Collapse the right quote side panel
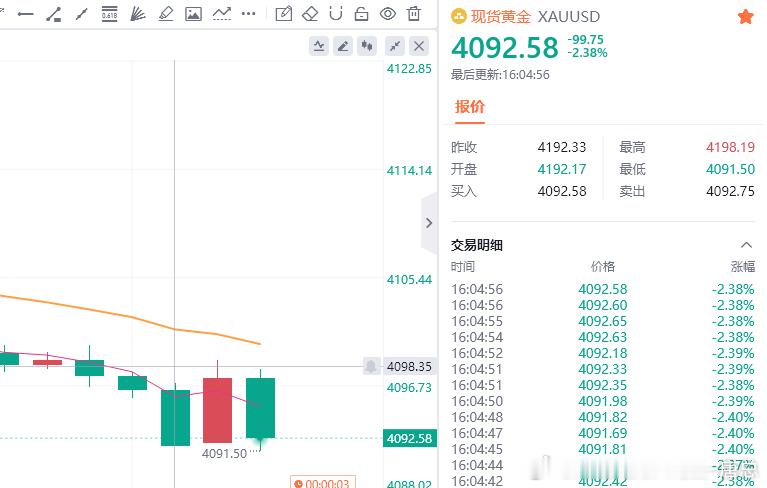This screenshot has height=488, width=767. pyautogui.click(x=429, y=223)
